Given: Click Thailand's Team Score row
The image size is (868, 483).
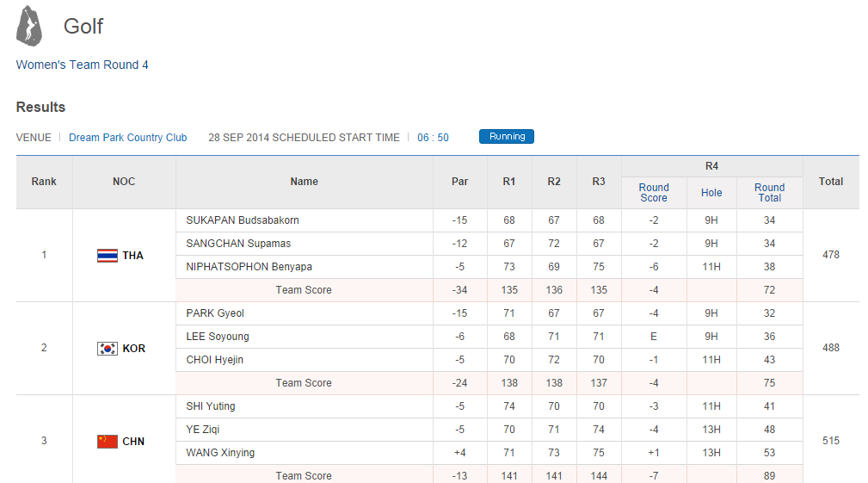Looking at the screenshot, I should click(x=304, y=290).
